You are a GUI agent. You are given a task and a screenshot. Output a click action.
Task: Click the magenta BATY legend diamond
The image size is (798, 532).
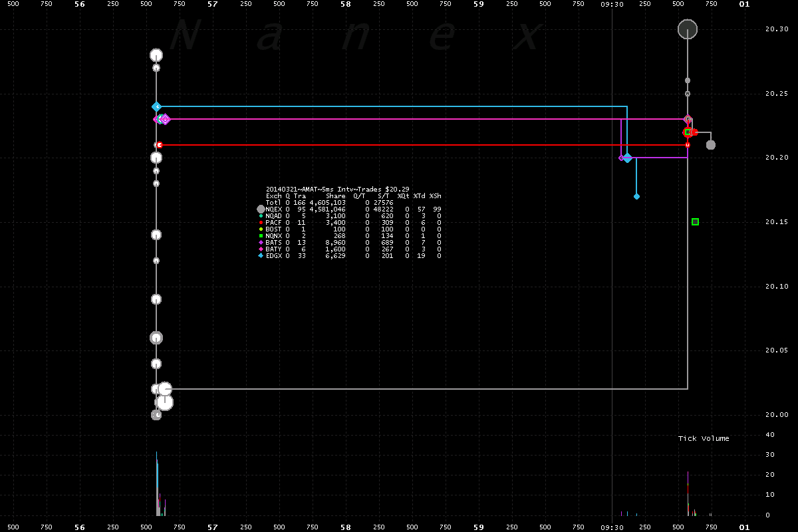pos(261,249)
